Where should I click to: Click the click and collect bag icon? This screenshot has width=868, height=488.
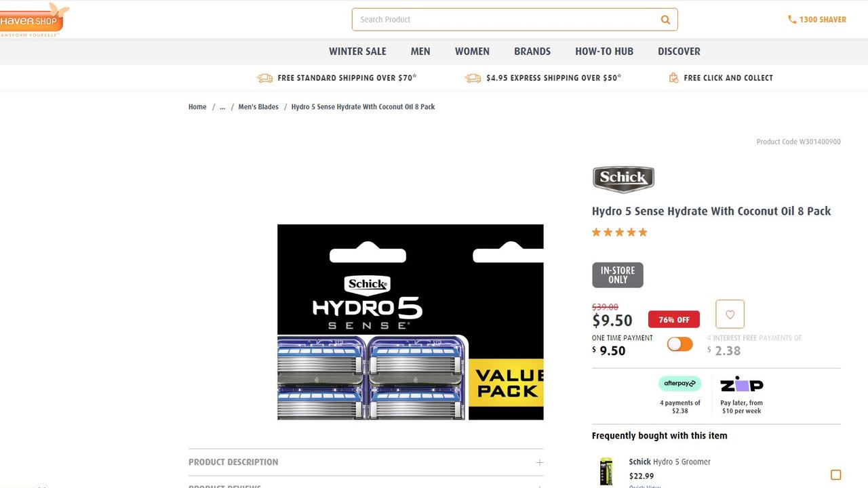pyautogui.click(x=673, y=78)
